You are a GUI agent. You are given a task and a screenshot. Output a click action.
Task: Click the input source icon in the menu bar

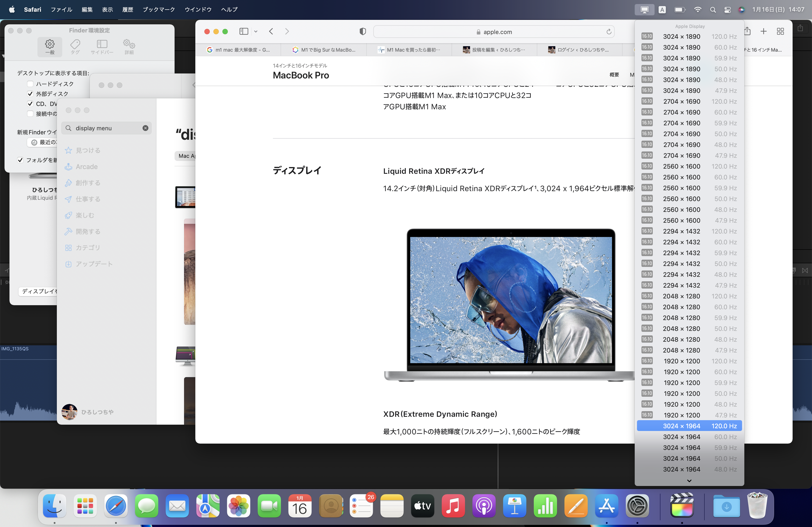point(662,9)
